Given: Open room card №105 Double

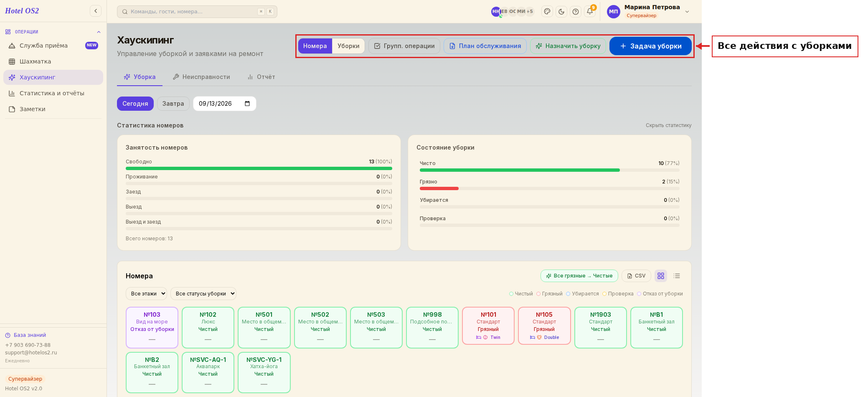Looking at the screenshot, I should (x=544, y=326).
